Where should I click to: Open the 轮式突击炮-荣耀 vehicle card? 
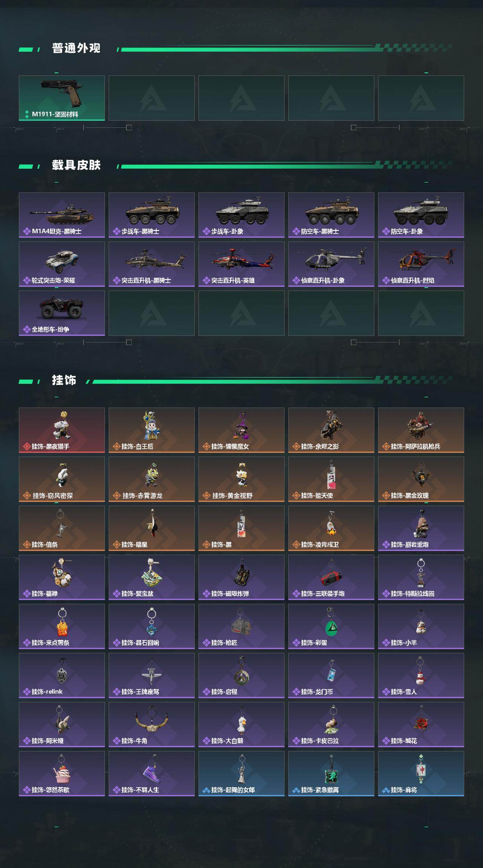tap(62, 264)
